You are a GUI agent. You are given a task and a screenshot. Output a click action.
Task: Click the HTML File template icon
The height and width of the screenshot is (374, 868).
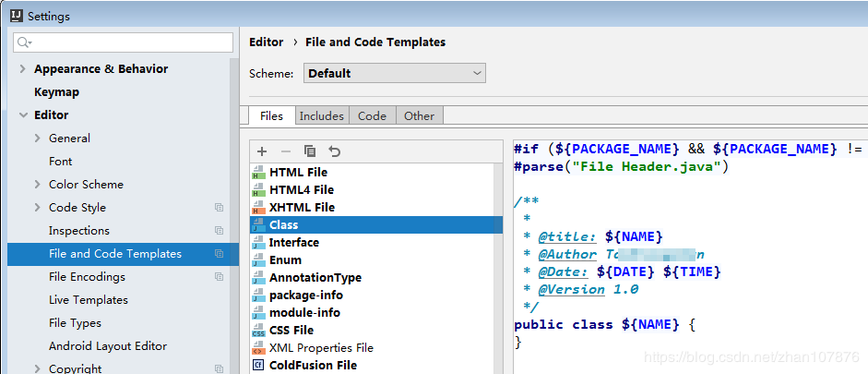[x=258, y=173]
